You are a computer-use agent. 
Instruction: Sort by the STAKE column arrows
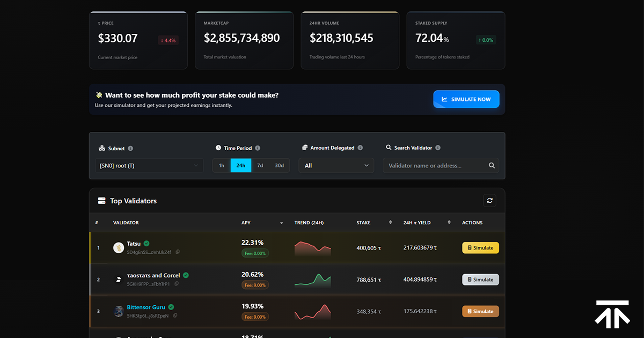[390, 223]
